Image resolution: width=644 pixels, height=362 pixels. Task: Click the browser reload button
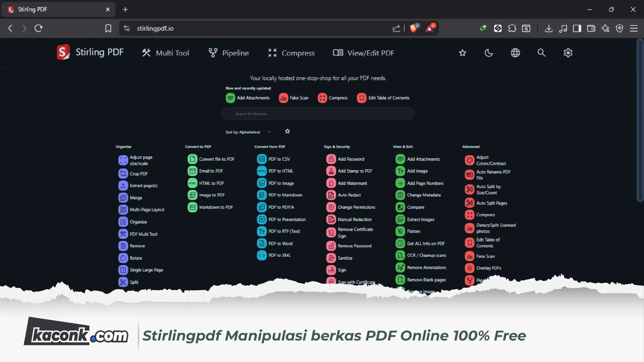point(38,28)
